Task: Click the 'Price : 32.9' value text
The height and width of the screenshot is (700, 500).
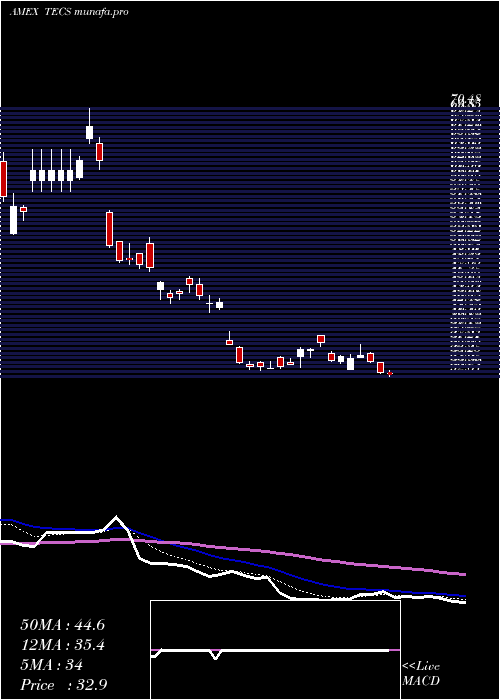Action: coord(63,685)
